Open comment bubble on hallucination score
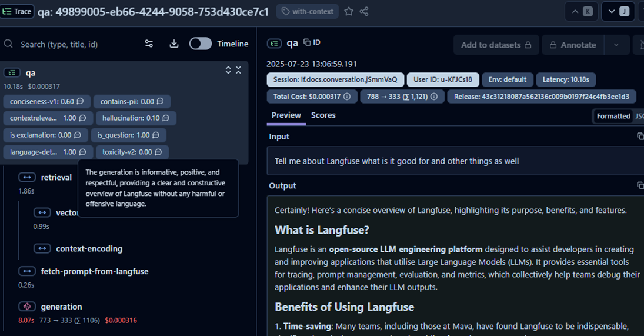The height and width of the screenshot is (336, 644). (x=166, y=118)
